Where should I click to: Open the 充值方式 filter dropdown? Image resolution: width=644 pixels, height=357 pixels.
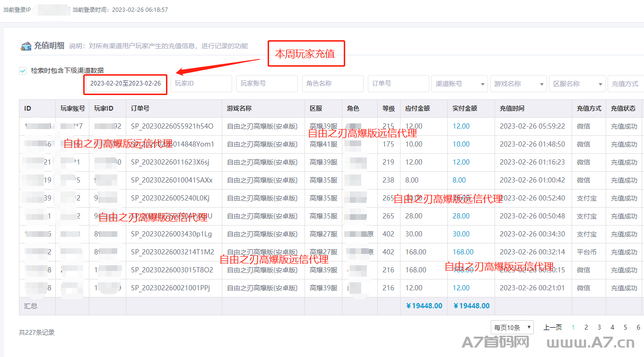pyautogui.click(x=626, y=84)
